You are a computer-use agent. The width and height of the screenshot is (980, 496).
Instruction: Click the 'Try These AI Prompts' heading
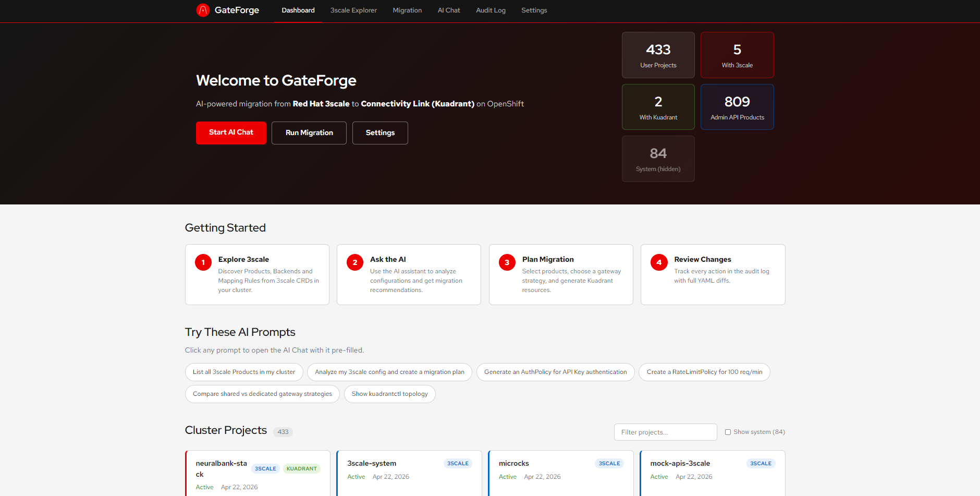point(240,332)
